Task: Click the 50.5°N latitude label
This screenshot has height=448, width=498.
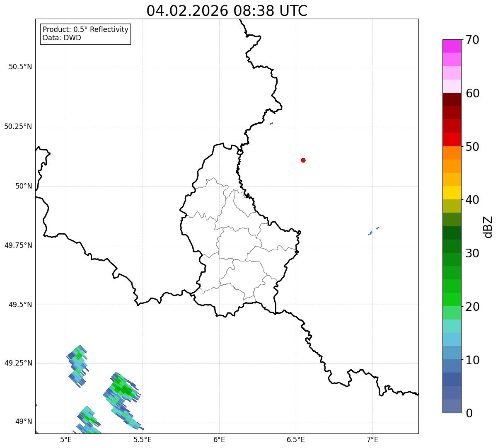Action: tap(20, 67)
